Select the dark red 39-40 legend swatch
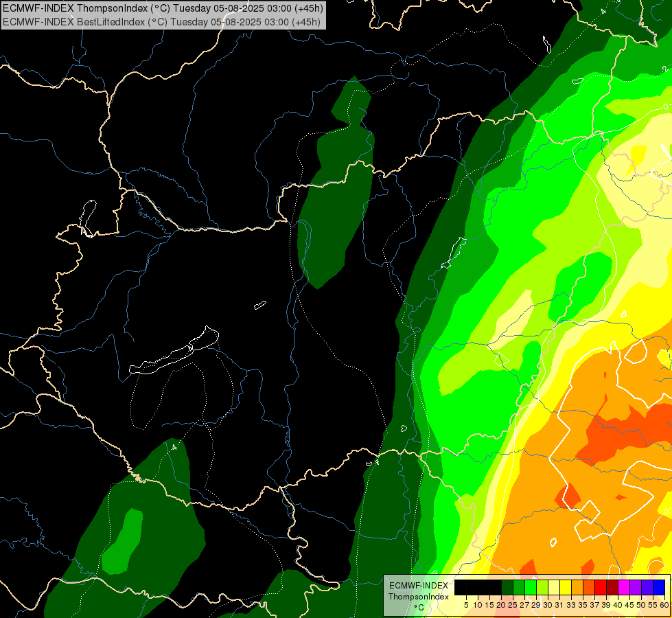Screen dimensions: 672x618 click(x=612, y=587)
